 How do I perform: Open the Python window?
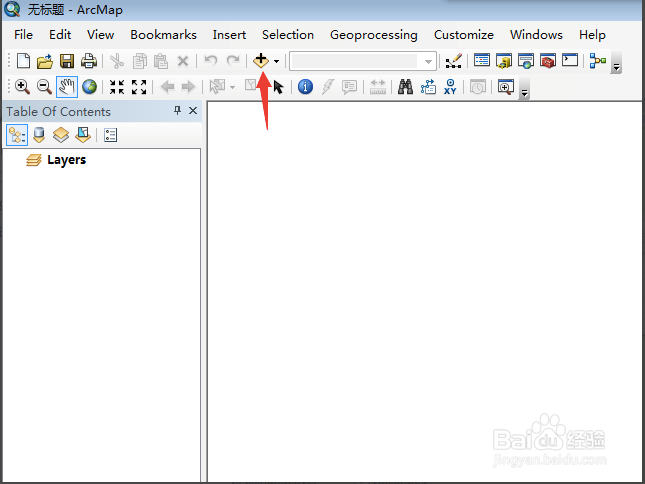click(570, 60)
